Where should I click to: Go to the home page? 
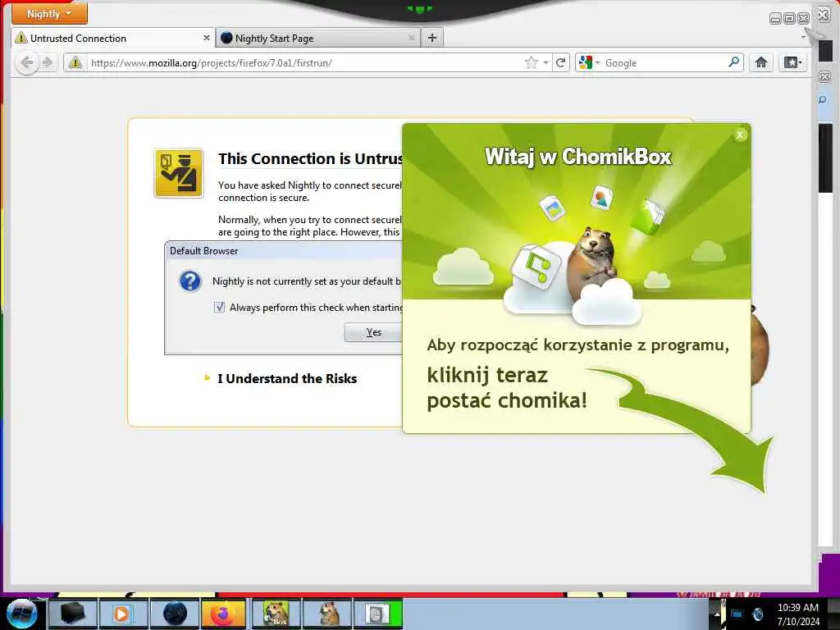click(x=761, y=62)
